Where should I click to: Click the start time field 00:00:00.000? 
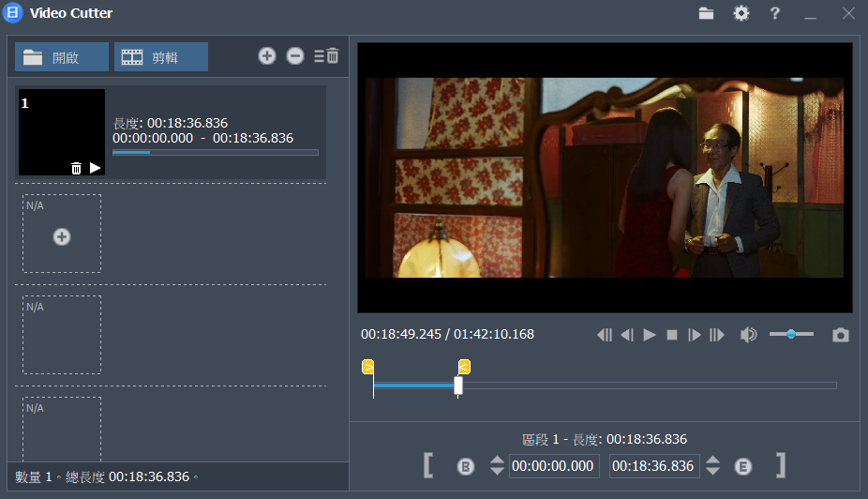click(x=554, y=466)
